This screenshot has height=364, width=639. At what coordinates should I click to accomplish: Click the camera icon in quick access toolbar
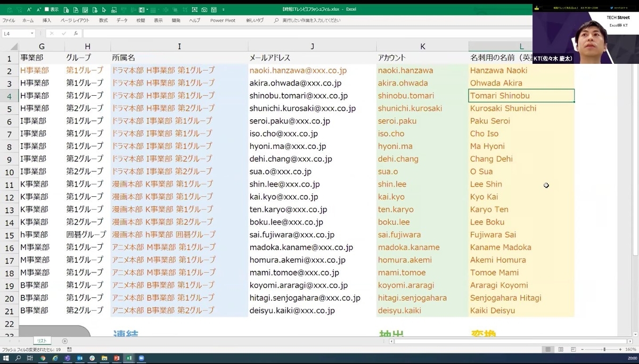pos(204,10)
